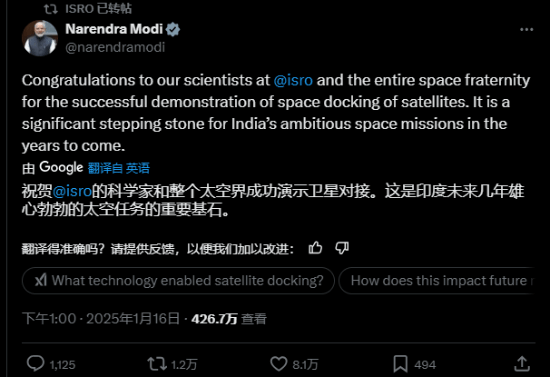Open the 426.7万 查看 view count
This screenshot has height=377, width=550.
point(229,319)
